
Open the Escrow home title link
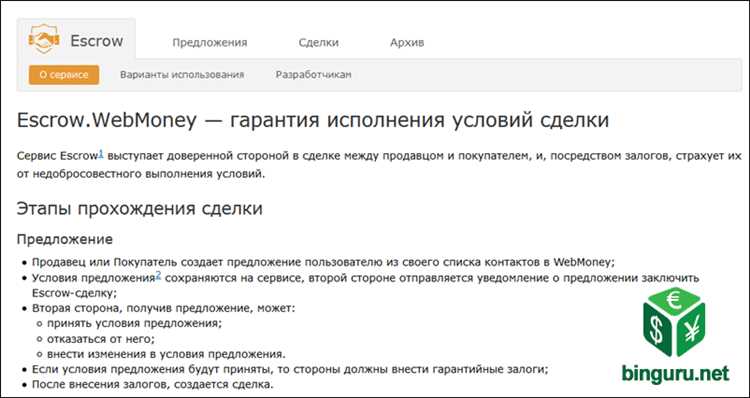point(97,41)
